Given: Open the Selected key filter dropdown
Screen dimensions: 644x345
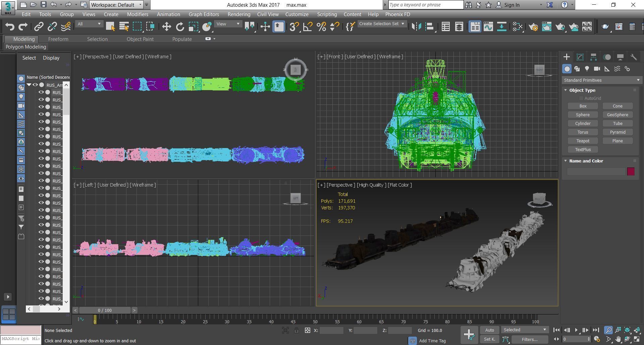Looking at the screenshot, I should (x=525, y=330).
